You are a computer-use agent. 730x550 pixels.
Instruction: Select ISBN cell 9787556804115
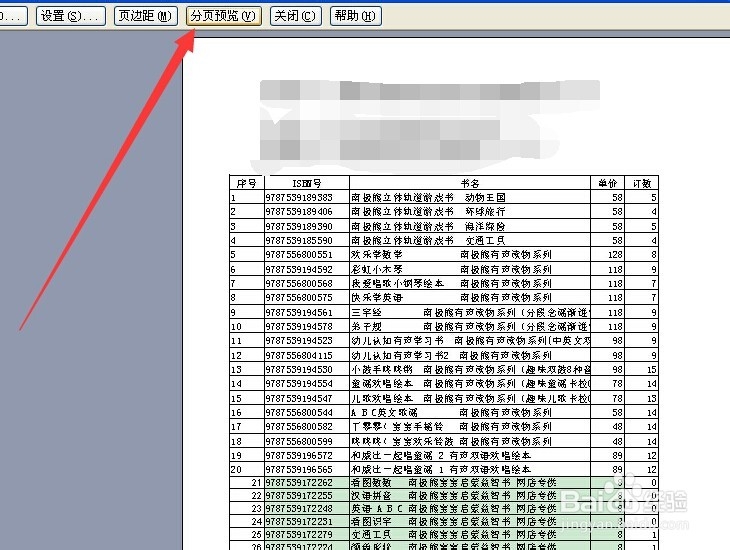coord(307,355)
